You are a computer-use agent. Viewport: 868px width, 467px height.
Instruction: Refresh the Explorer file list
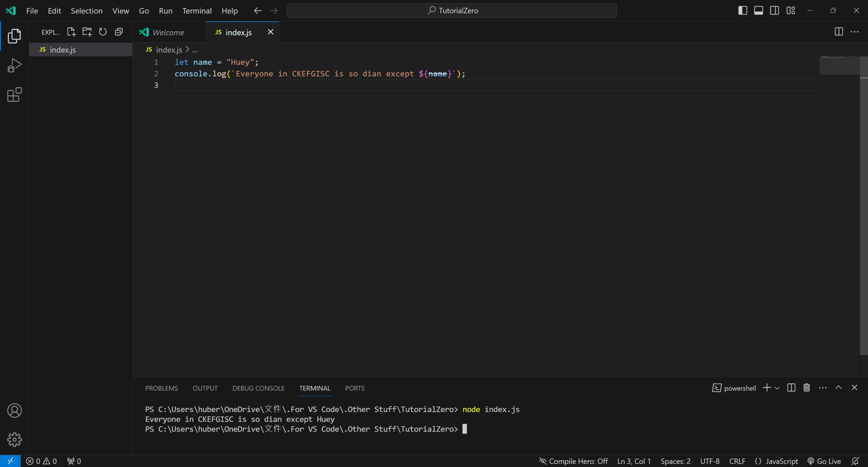pos(103,32)
